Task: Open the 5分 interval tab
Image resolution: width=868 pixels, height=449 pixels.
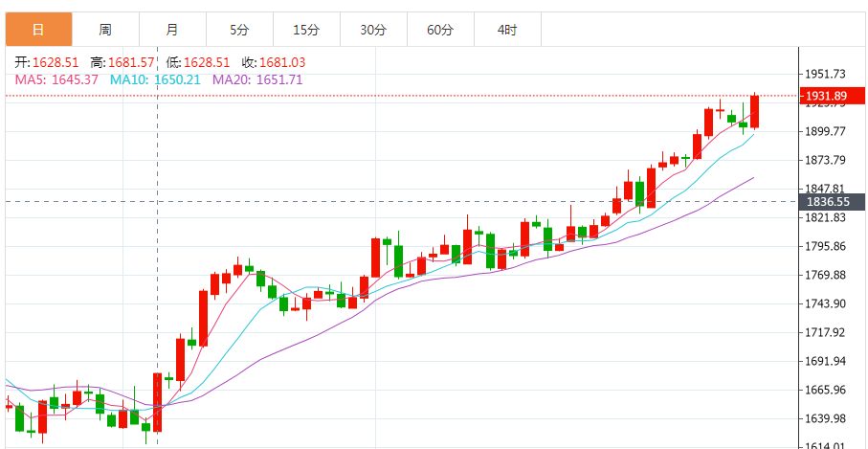Action: point(239,30)
